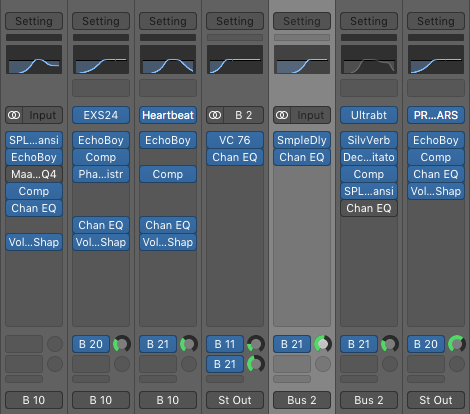Open Vol...Shap on the PR...ARS strip
Viewport: 470px width, 414px height.
tap(436, 191)
